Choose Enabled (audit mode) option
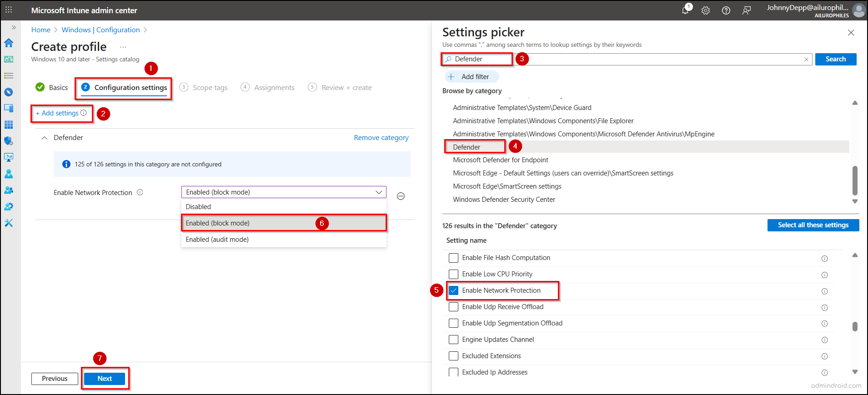This screenshot has height=395, width=868. click(217, 240)
